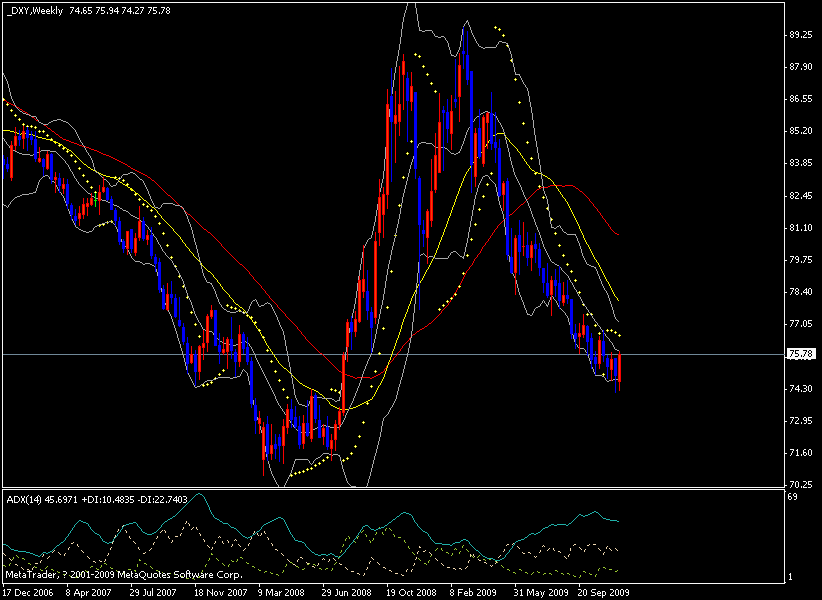Click the 19 Oct 2008 date label

tap(402, 592)
